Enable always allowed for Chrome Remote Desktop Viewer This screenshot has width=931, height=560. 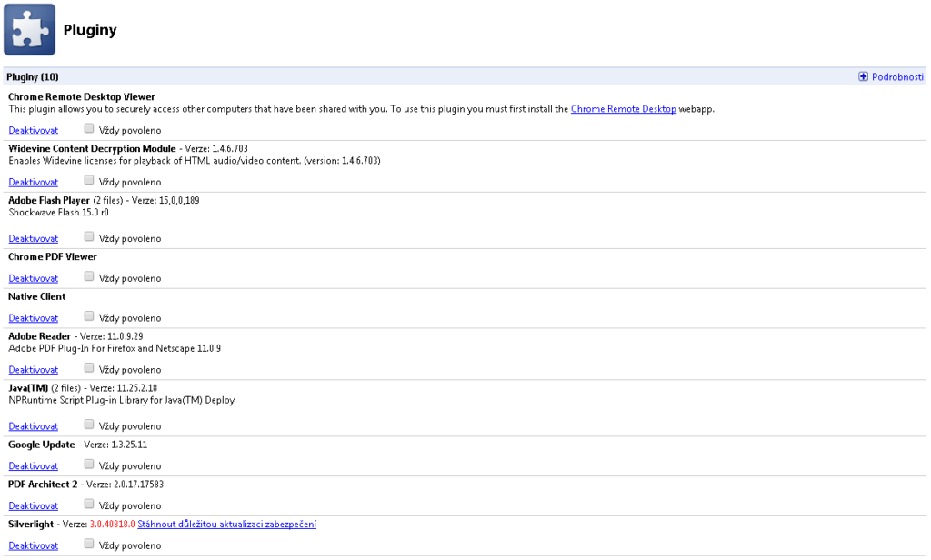(89, 129)
